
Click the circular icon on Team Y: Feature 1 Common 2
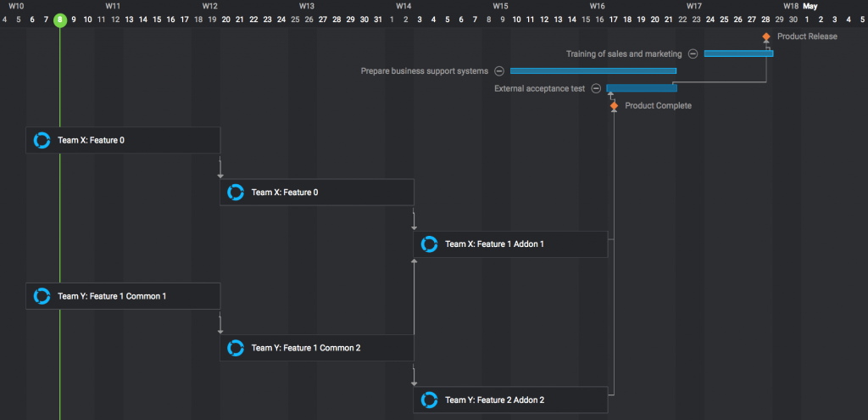coord(236,348)
